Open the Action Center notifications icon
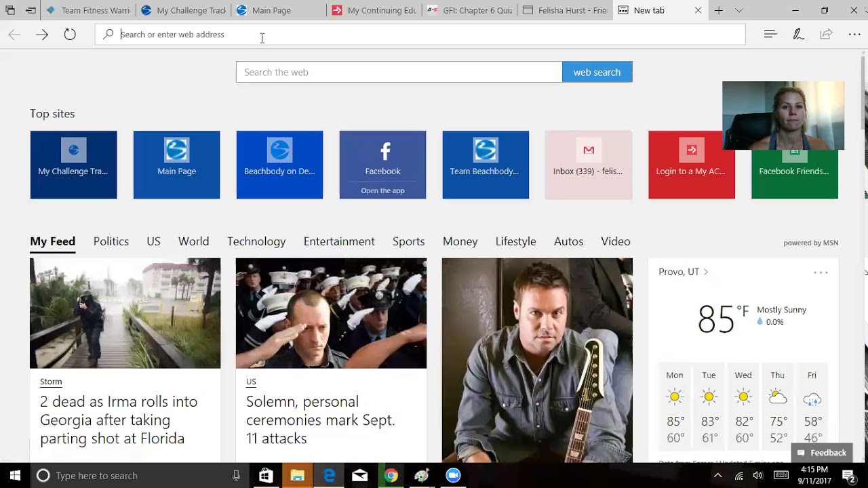The height and width of the screenshot is (488, 868). tap(848, 476)
